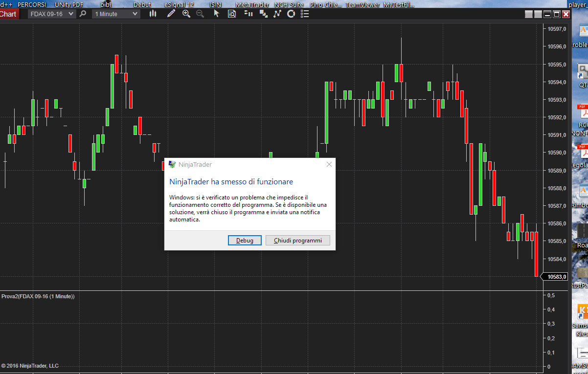
Task: Minimize the chart window
Action: click(x=547, y=14)
